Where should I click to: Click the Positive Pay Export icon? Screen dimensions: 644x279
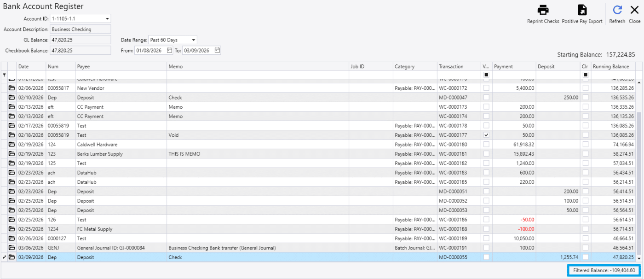582,10
